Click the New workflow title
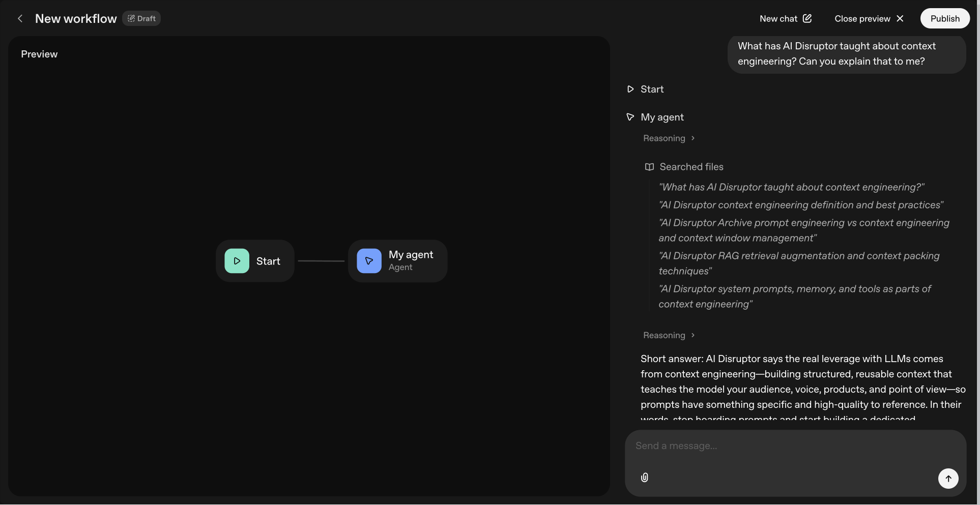Image resolution: width=980 pixels, height=505 pixels. pos(76,18)
